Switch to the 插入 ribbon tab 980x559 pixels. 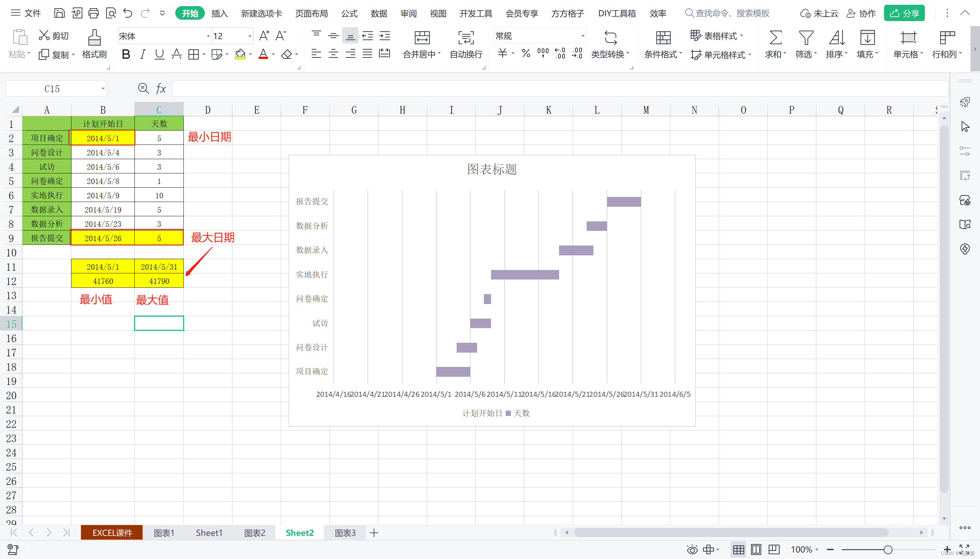(x=219, y=14)
